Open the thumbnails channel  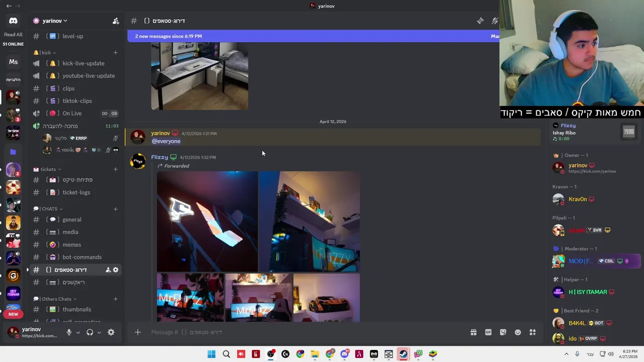(75, 310)
